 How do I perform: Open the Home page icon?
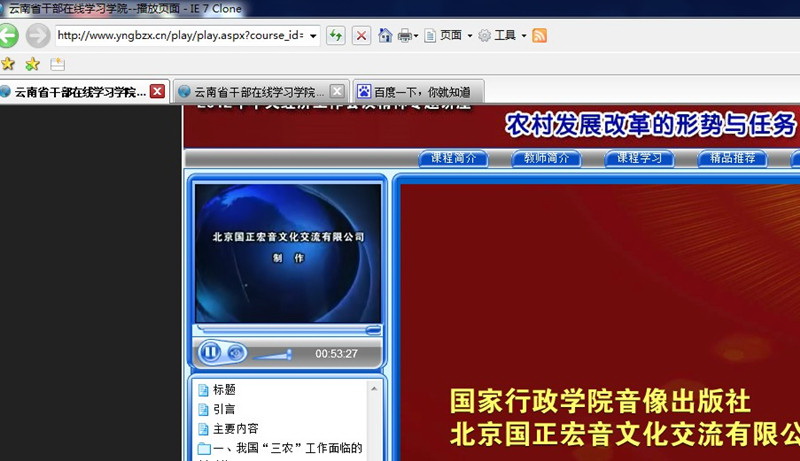385,35
